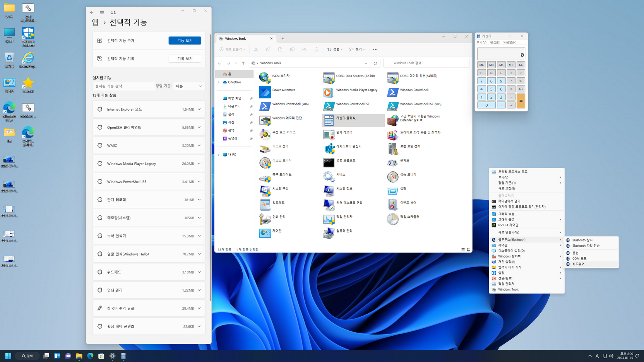644x362 pixels.
Task: Open 리소스 모니터 icon
Action: [x=265, y=162]
